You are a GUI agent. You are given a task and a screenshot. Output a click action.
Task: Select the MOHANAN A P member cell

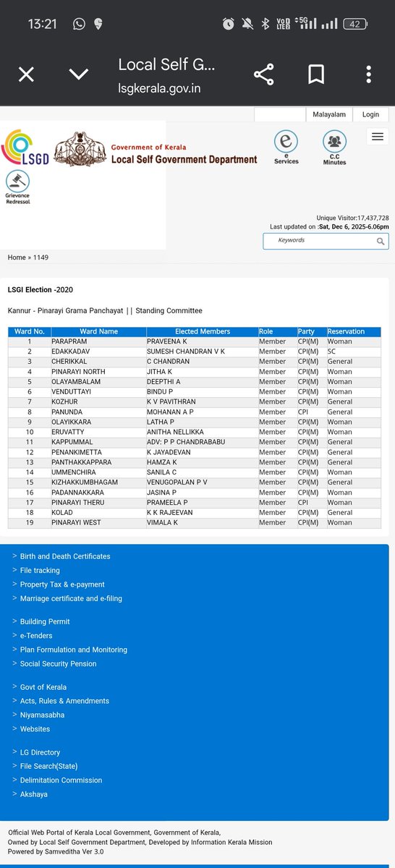203,412
